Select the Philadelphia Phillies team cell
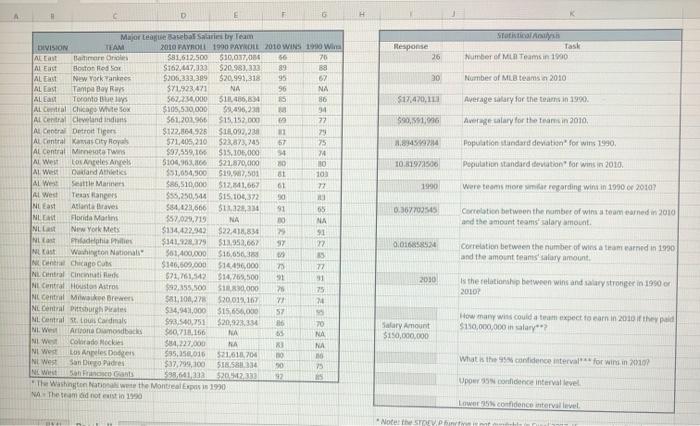 pos(114,241)
